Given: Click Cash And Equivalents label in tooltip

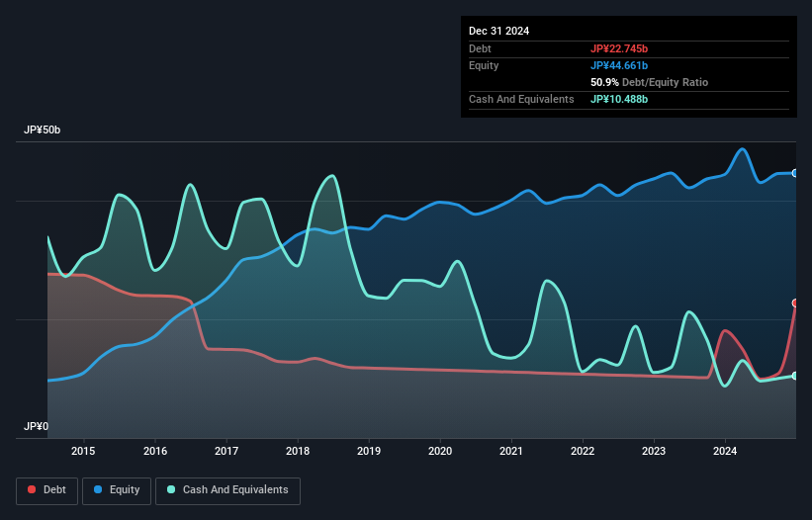Looking at the screenshot, I should coord(521,99).
